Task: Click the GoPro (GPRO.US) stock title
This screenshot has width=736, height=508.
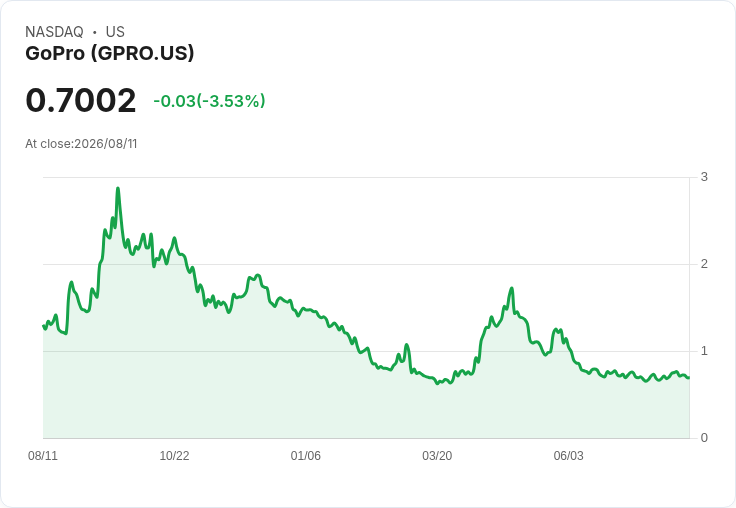Action: coord(109,53)
